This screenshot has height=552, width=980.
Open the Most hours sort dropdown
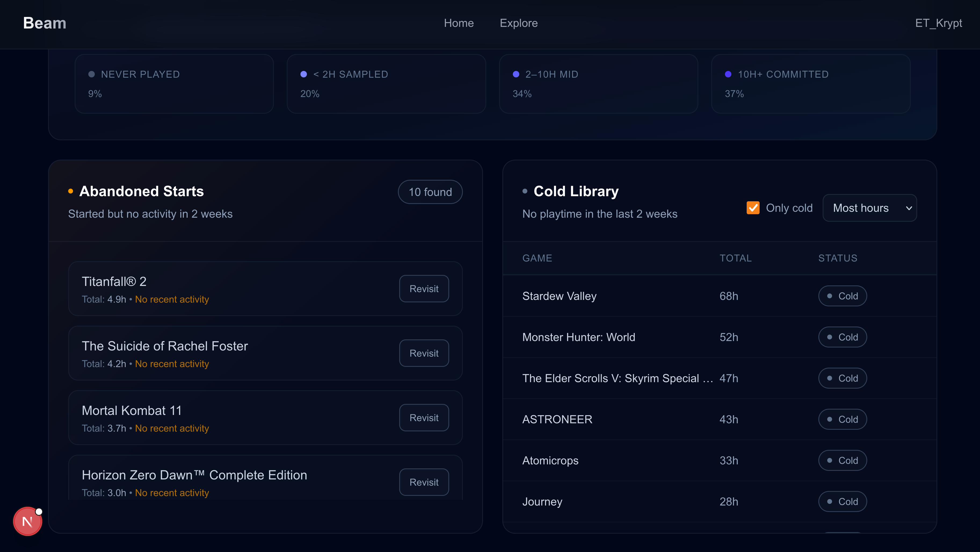coord(869,208)
